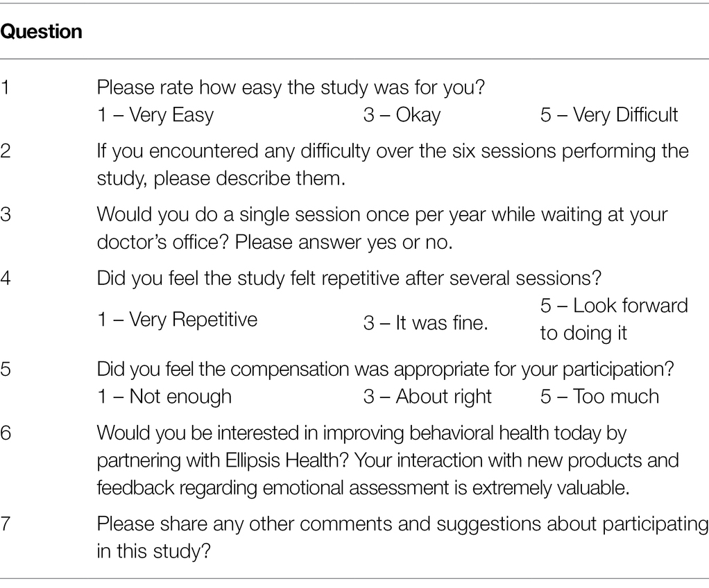Choose '3 – It was fine.' option
The height and width of the screenshot is (588, 709).
[425, 323]
